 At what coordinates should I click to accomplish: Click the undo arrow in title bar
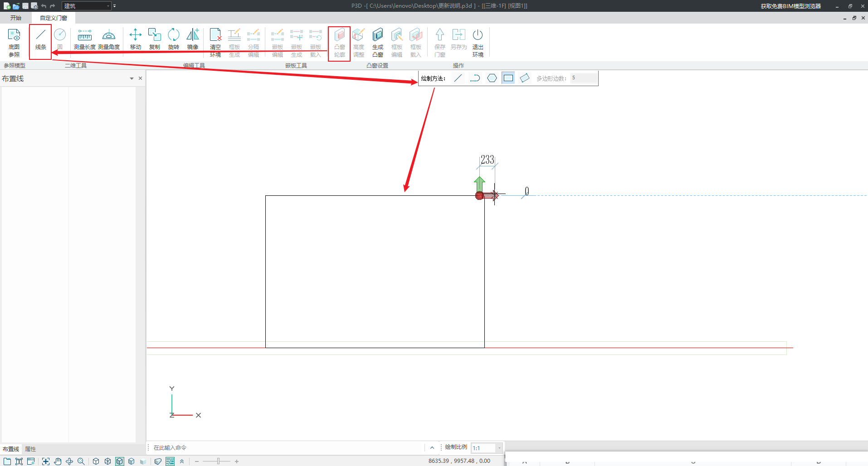tap(44, 6)
